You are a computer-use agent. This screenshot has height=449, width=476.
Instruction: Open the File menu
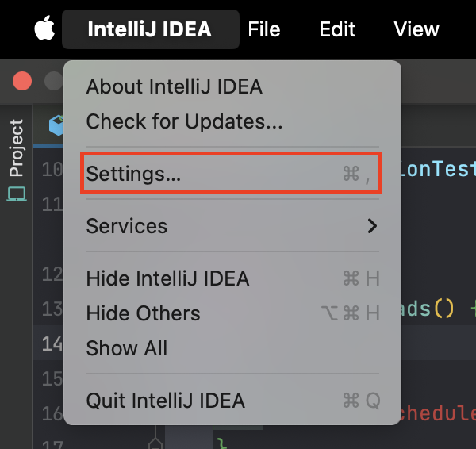(264, 29)
